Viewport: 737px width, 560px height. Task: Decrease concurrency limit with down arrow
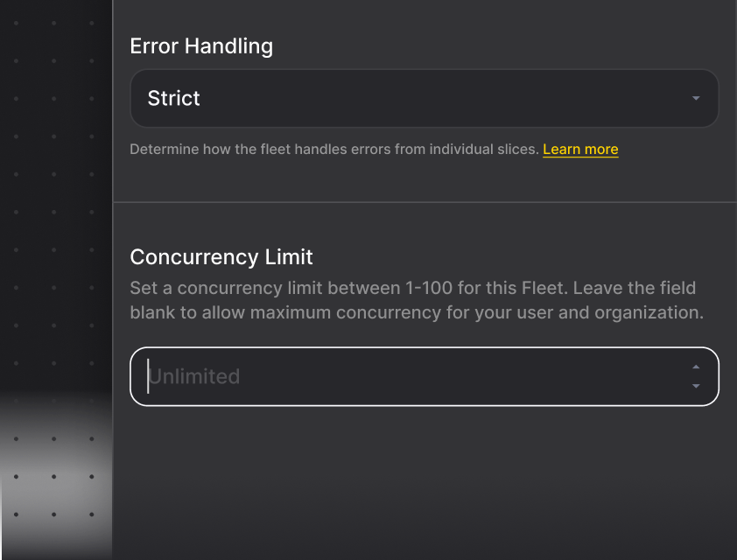(x=696, y=386)
